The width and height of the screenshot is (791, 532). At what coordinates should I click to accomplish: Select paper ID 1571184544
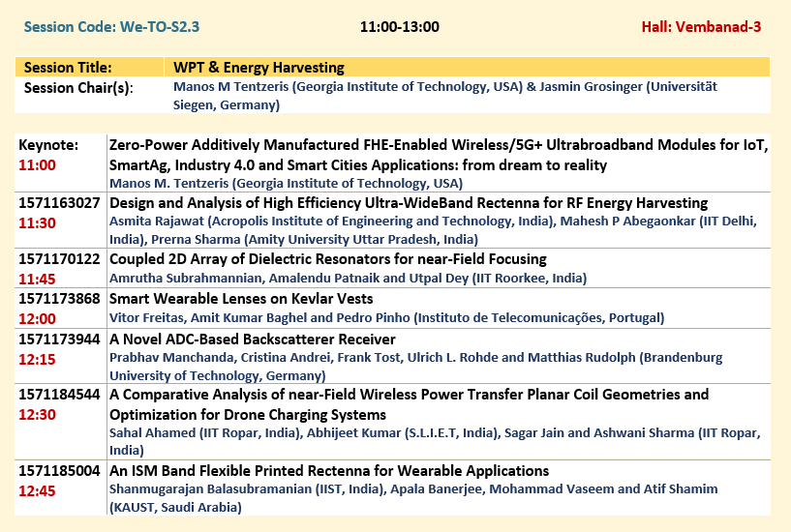(x=59, y=395)
